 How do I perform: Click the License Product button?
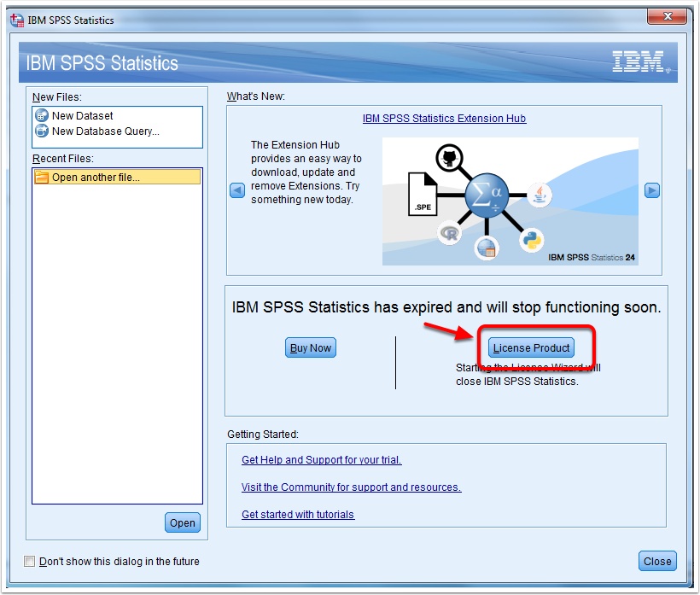[x=531, y=347]
